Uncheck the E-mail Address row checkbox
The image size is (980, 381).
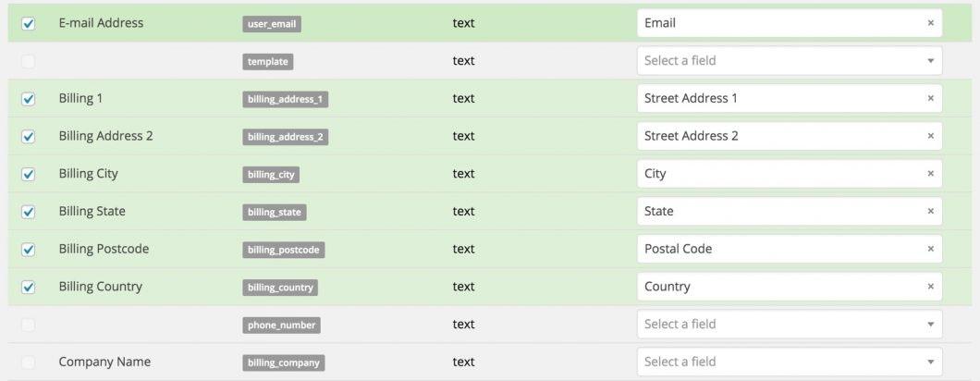pos(28,23)
